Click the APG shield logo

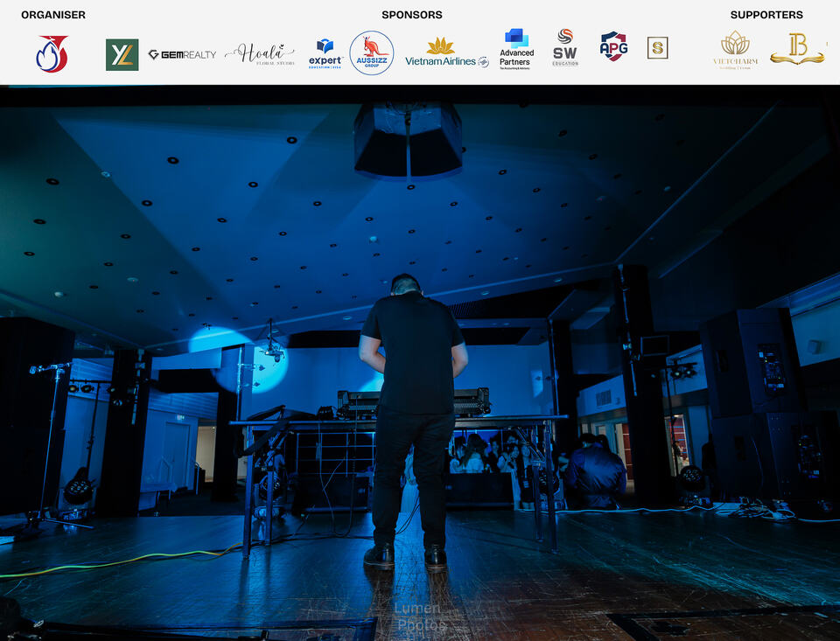pos(614,46)
